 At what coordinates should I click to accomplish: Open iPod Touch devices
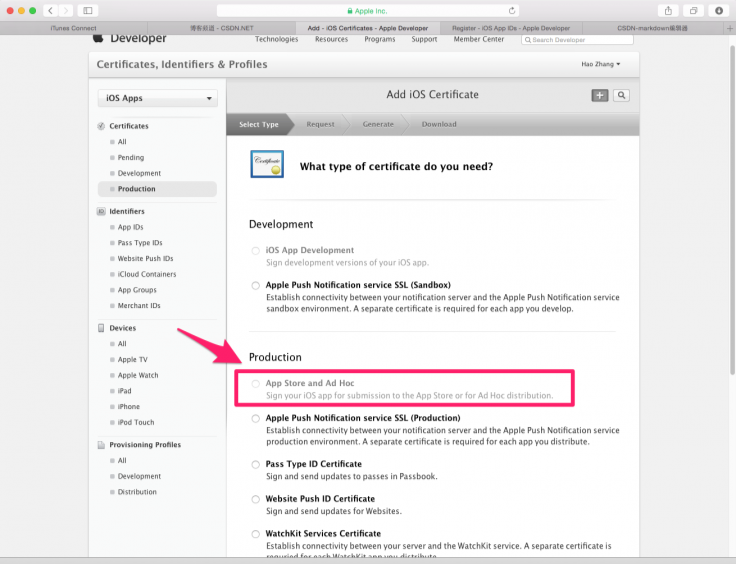(x=136, y=422)
